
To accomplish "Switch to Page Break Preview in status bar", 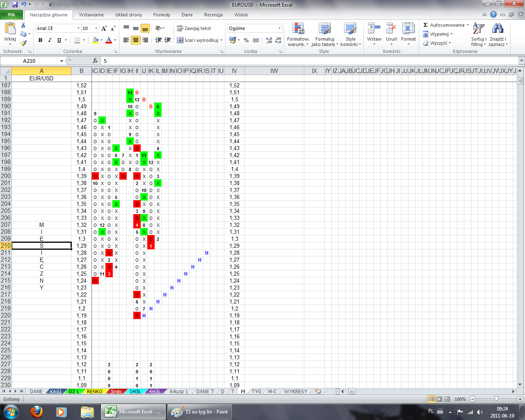I will [x=447, y=399].
